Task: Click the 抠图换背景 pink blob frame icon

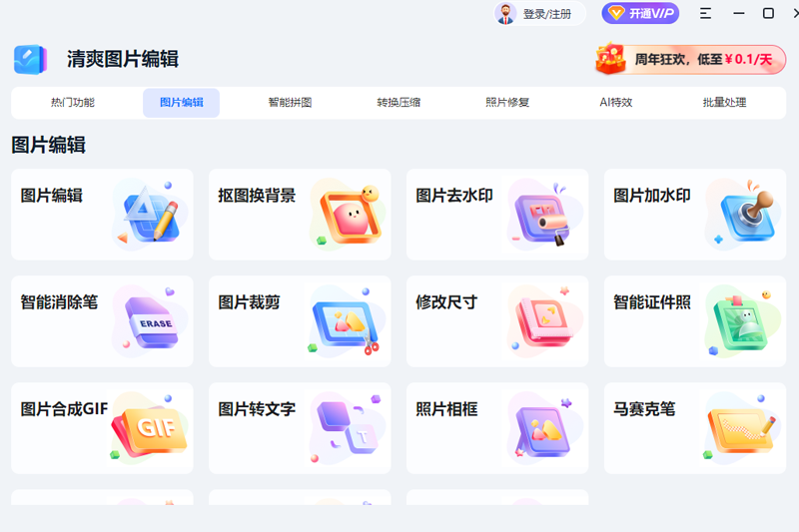Action: [348, 215]
